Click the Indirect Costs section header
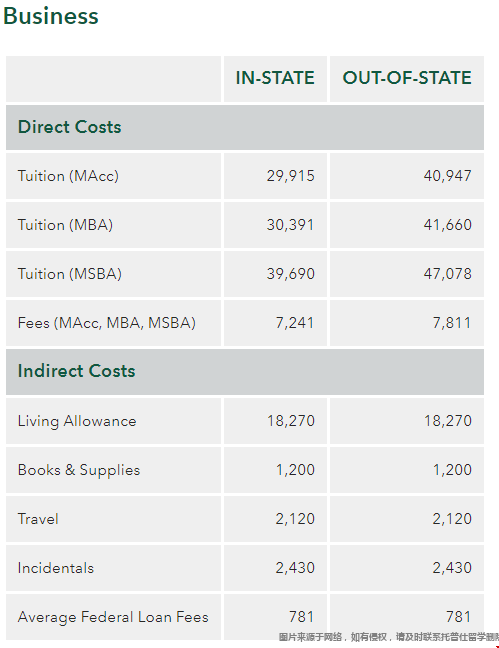Image resolution: width=499 pixels, height=648 pixels. coord(76,371)
